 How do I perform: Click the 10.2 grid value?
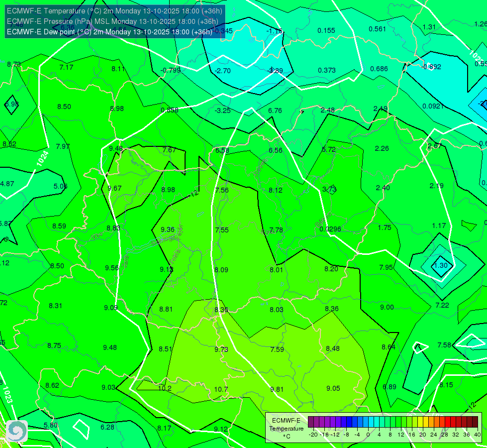(x=165, y=388)
